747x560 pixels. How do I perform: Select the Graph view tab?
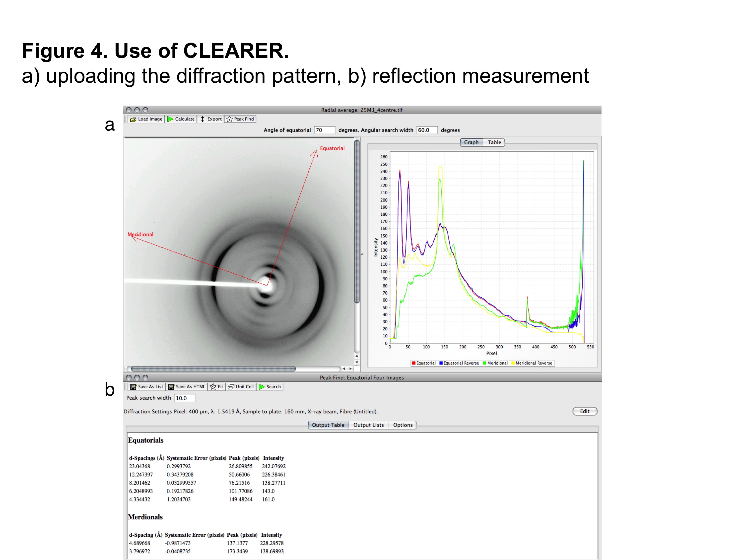click(471, 142)
